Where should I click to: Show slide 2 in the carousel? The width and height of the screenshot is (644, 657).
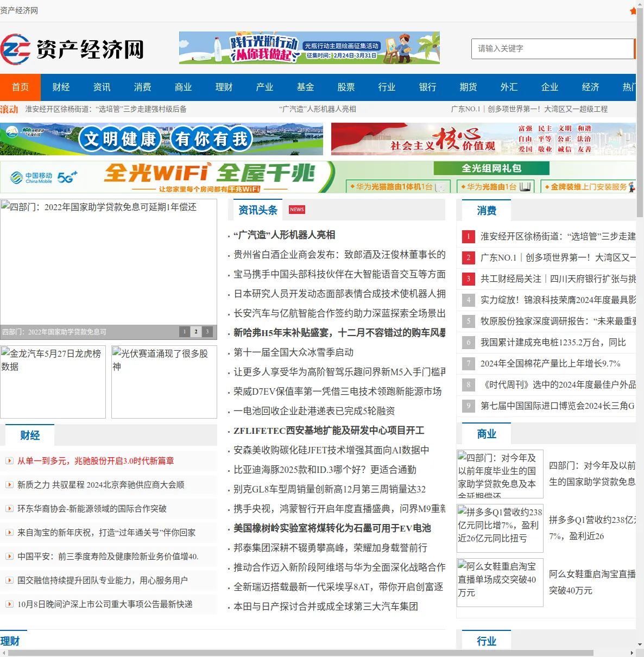tap(196, 331)
